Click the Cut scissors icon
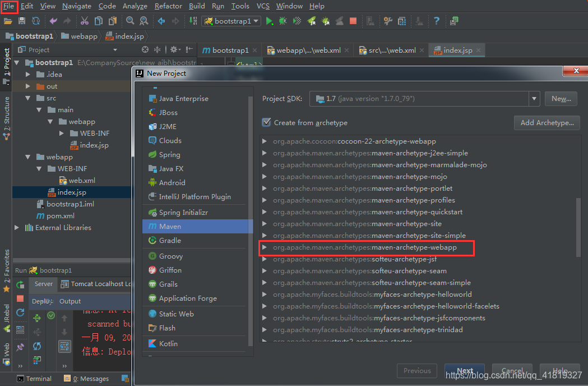 (x=85, y=21)
